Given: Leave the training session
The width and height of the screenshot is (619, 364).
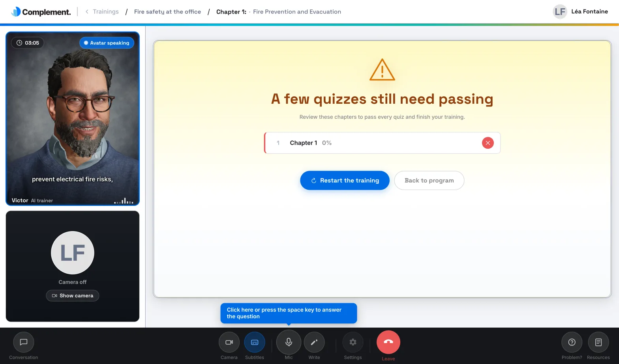Looking at the screenshot, I should click(388, 342).
